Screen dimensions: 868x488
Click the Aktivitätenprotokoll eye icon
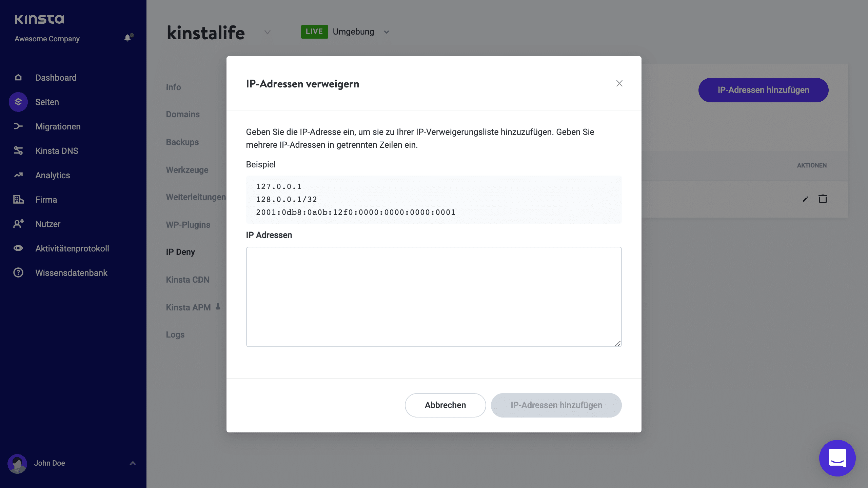(x=18, y=248)
